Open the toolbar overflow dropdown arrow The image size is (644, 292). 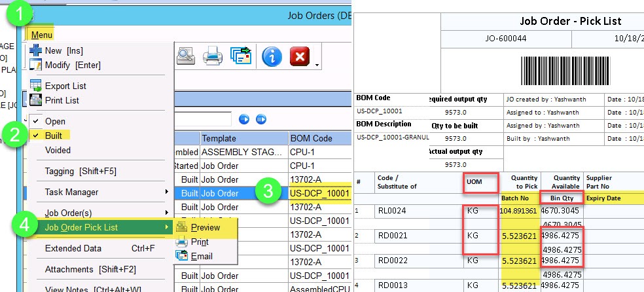pyautogui.click(x=317, y=64)
